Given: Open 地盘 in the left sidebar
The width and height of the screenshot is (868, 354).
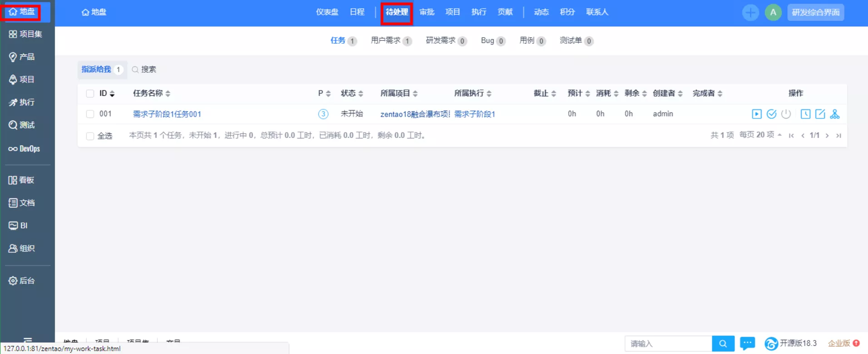Looking at the screenshot, I should tap(22, 12).
